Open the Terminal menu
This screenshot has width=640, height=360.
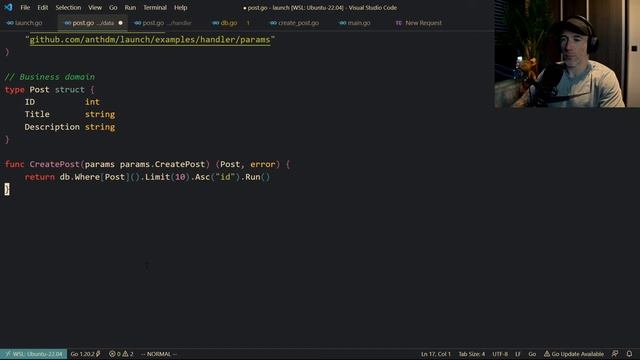click(x=155, y=7)
